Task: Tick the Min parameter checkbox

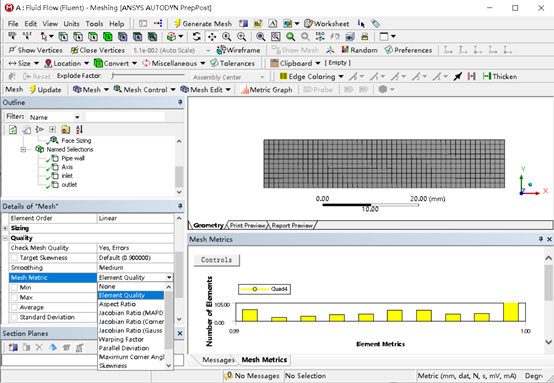Action: point(14,287)
